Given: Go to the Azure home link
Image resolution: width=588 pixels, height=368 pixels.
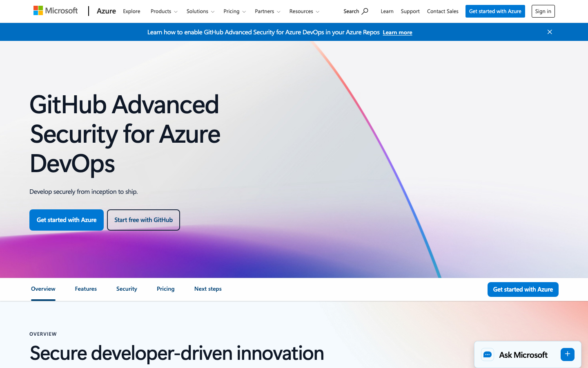Looking at the screenshot, I should click(x=106, y=11).
